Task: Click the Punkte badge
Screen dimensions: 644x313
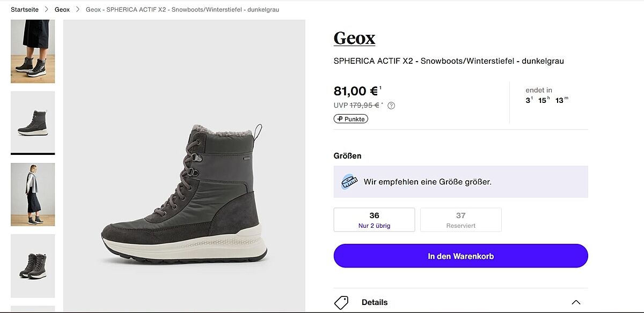Action: 351,119
